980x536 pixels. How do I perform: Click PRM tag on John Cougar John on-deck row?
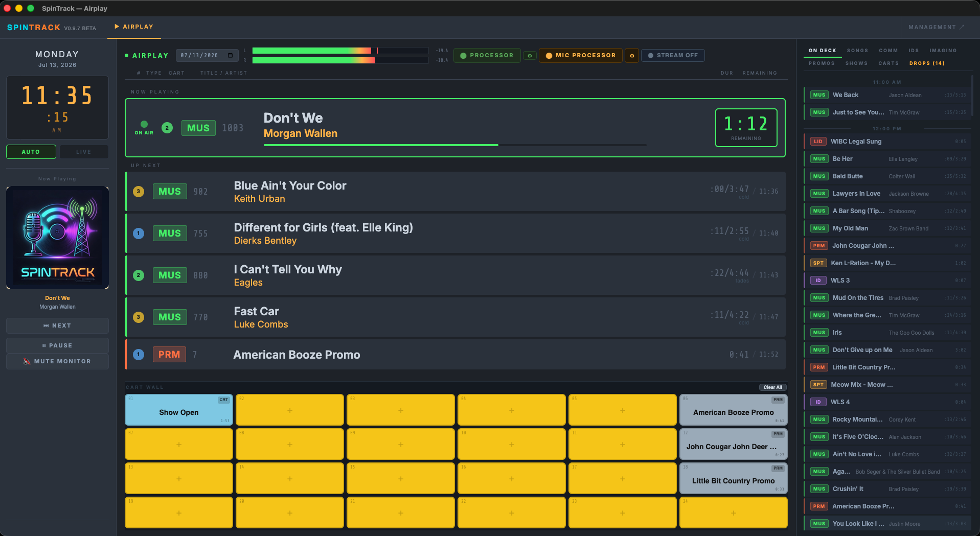pyautogui.click(x=819, y=246)
